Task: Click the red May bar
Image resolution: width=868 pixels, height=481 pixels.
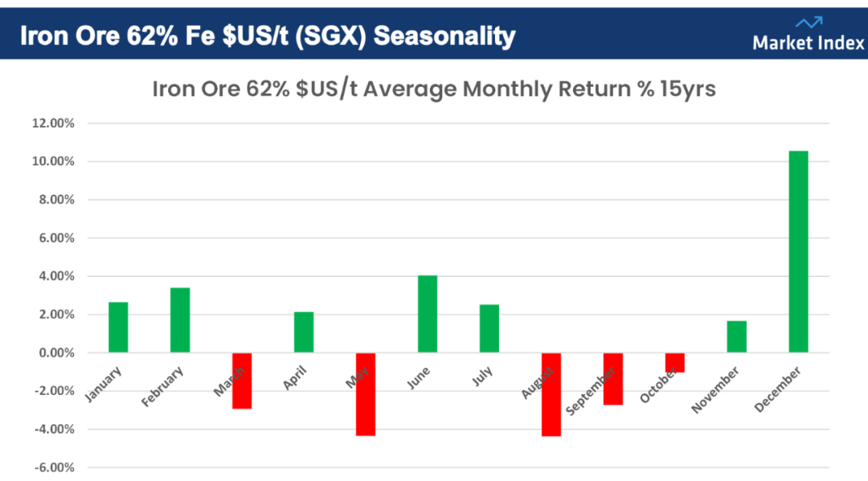Action: (x=366, y=393)
